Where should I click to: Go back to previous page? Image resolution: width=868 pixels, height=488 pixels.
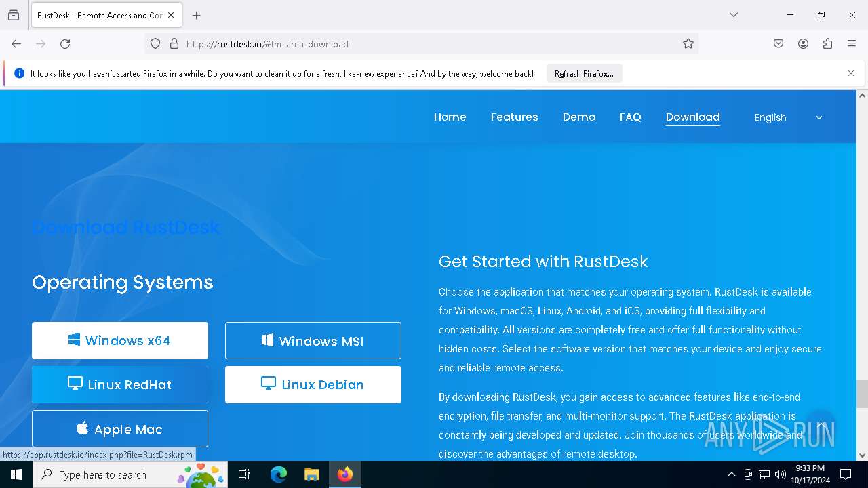[x=16, y=44]
